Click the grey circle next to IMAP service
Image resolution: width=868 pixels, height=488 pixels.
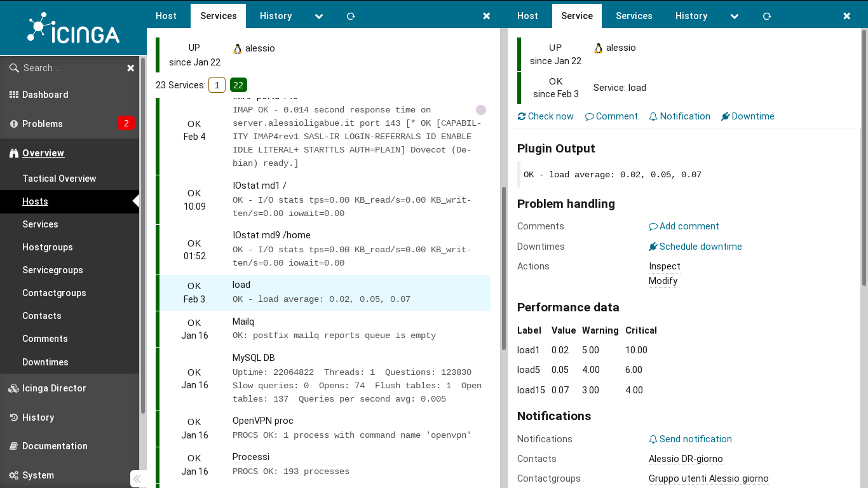481,110
